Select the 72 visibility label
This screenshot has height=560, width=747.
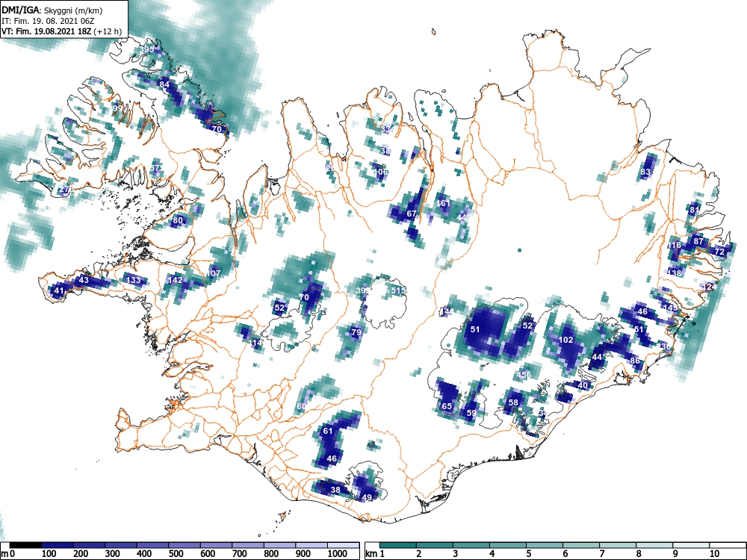pyautogui.click(x=719, y=252)
